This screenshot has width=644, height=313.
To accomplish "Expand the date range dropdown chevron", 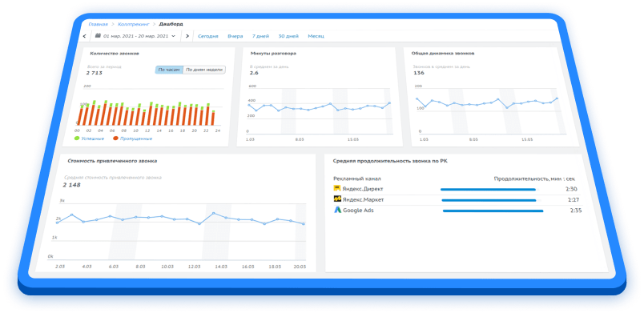I will (x=173, y=36).
